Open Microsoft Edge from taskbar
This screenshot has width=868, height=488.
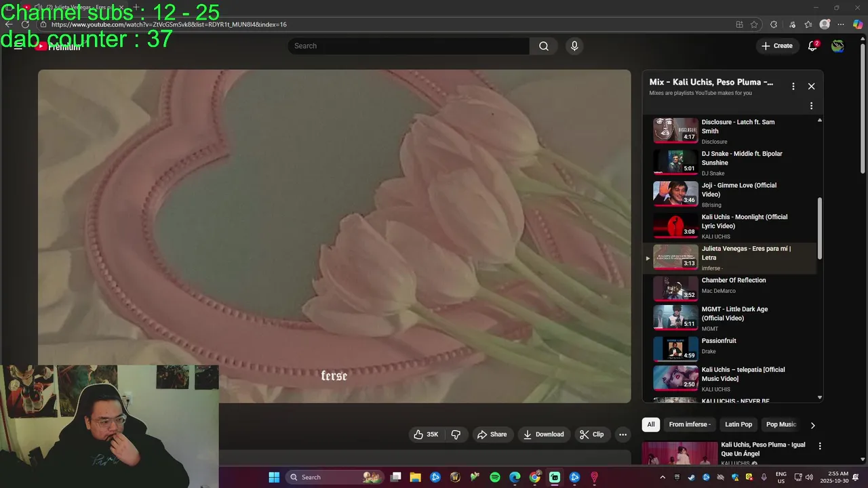(515, 477)
